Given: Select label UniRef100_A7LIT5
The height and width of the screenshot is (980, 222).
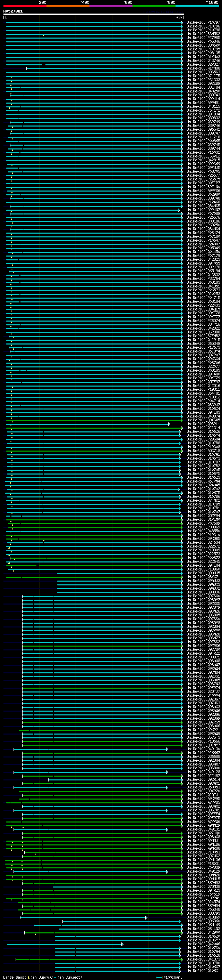Looking at the screenshot, I should [x=203, y=76].
